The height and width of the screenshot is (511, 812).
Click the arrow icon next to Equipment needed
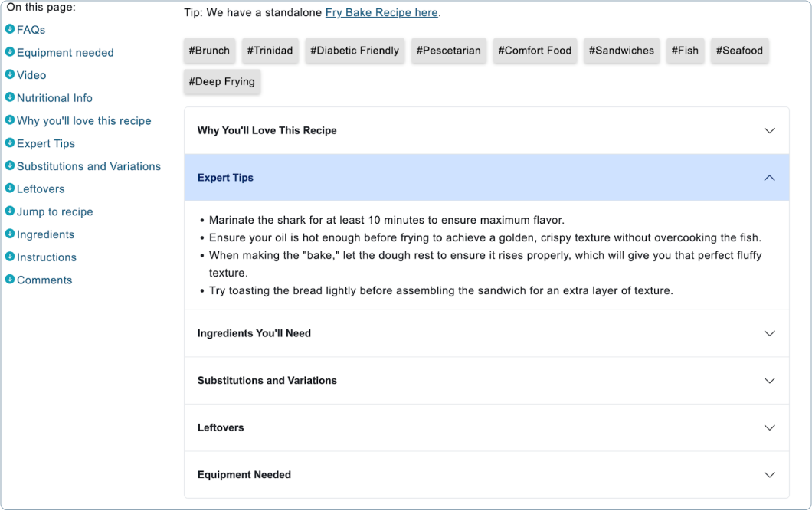(11, 53)
